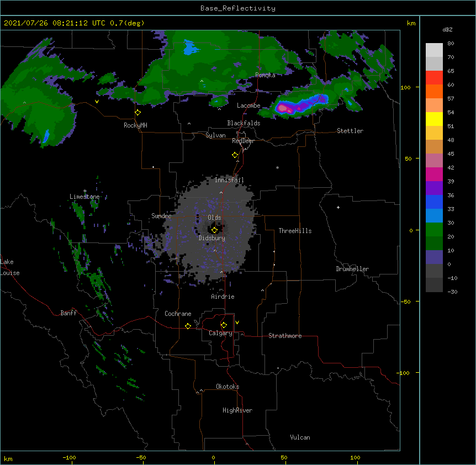Click the 20 dBZ green color swatch
This screenshot has height=465, width=476.
(x=434, y=230)
